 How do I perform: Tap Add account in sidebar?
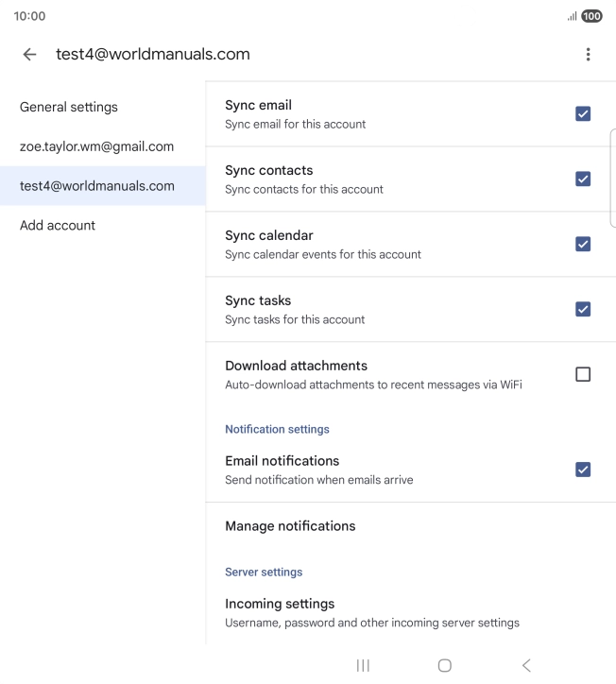click(x=58, y=226)
